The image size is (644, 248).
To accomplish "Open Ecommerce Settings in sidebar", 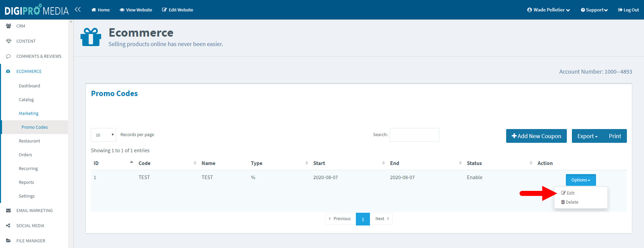I will [27, 196].
